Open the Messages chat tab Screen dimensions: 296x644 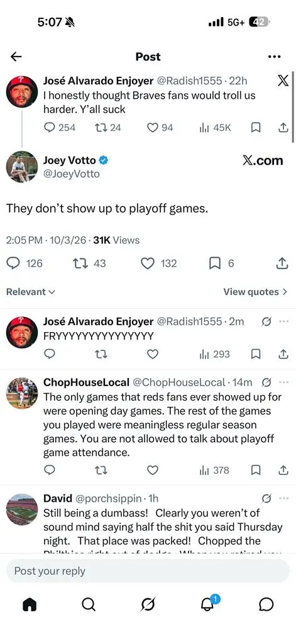266,604
